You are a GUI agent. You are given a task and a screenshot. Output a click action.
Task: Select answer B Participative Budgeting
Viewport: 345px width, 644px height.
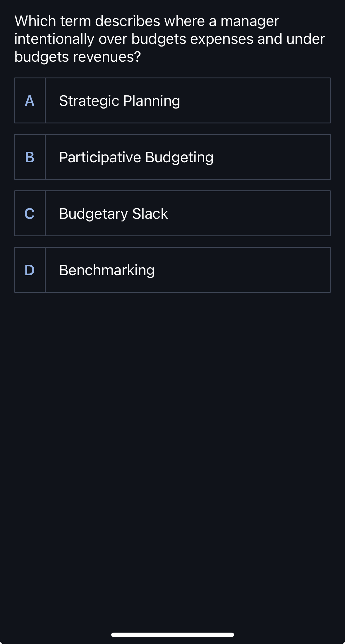pos(172,157)
